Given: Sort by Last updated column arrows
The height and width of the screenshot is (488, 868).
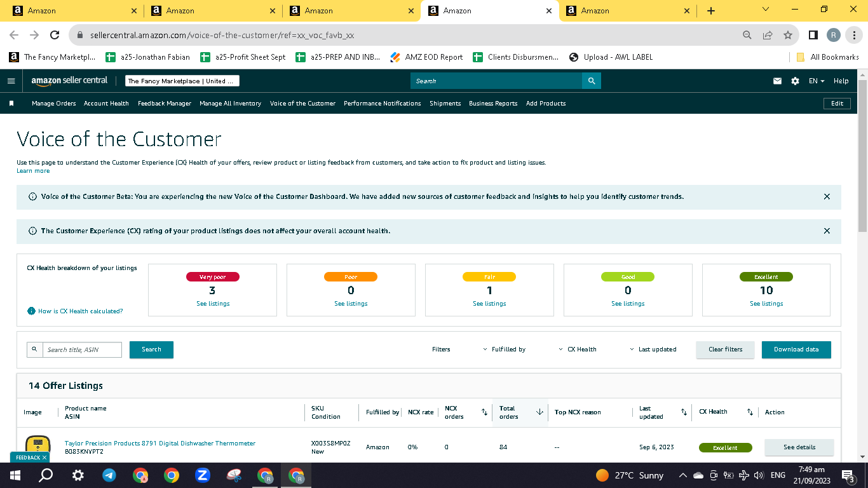Looking at the screenshot, I should 684,412.
